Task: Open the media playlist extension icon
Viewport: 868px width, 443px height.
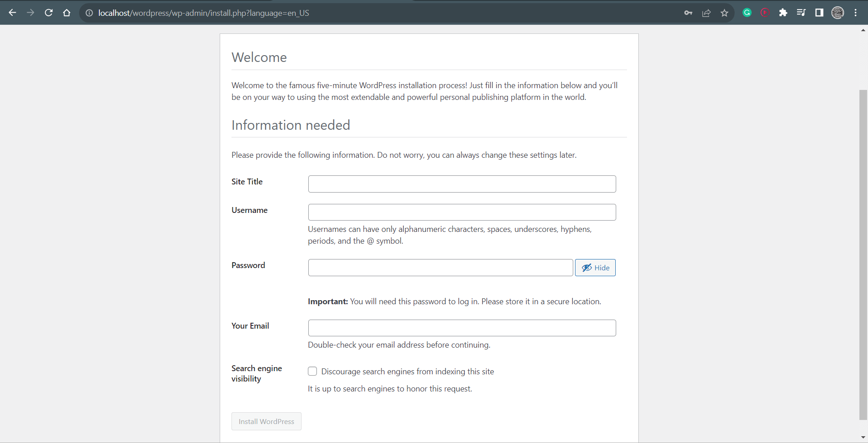Action: point(801,13)
